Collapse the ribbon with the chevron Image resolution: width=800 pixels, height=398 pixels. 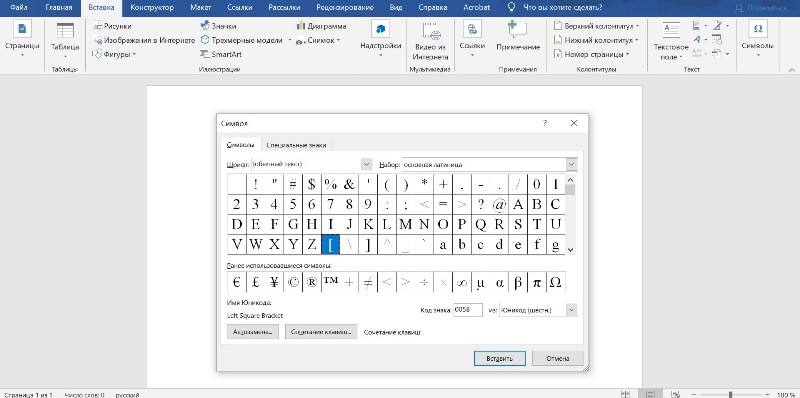(791, 69)
